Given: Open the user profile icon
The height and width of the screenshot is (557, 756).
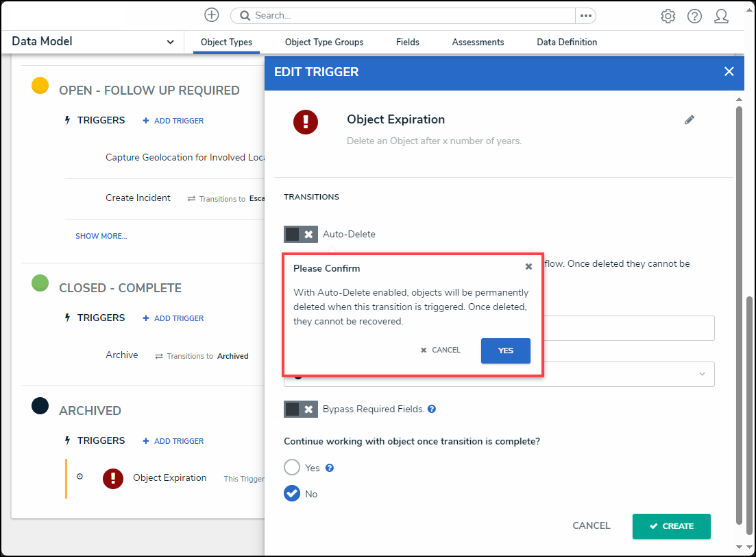Looking at the screenshot, I should click(721, 16).
